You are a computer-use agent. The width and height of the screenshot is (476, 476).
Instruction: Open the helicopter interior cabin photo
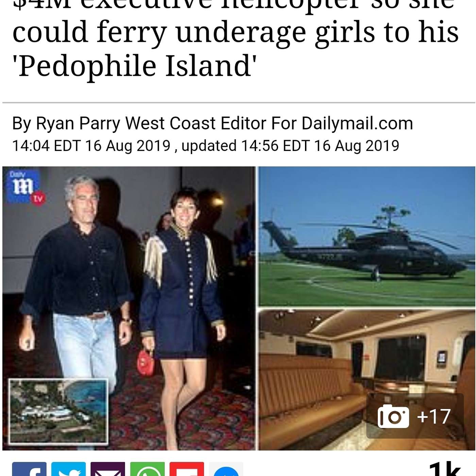coord(367,380)
